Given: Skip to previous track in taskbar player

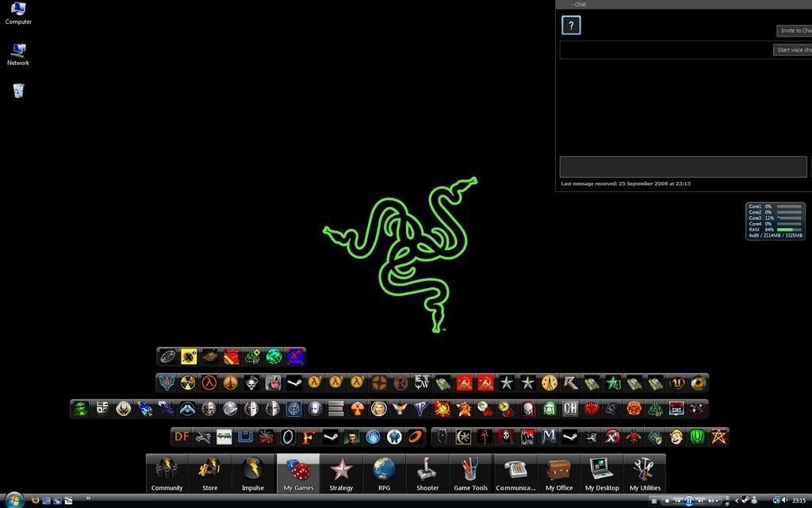Looking at the screenshot, I should (677, 501).
